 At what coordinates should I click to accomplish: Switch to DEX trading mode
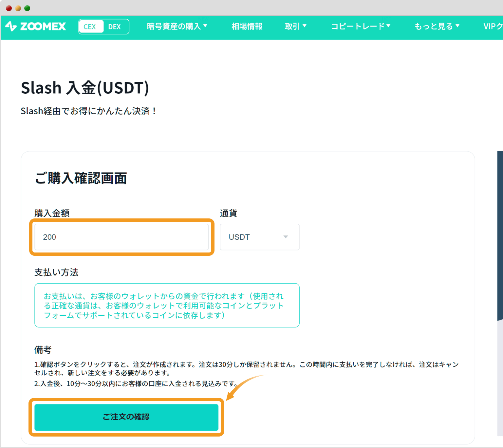(x=115, y=27)
